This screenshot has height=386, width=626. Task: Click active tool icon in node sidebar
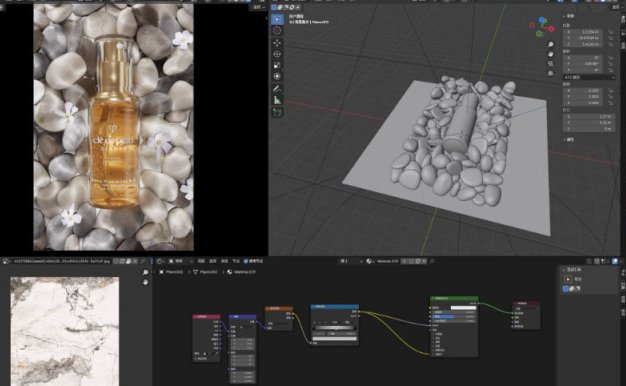click(x=569, y=279)
